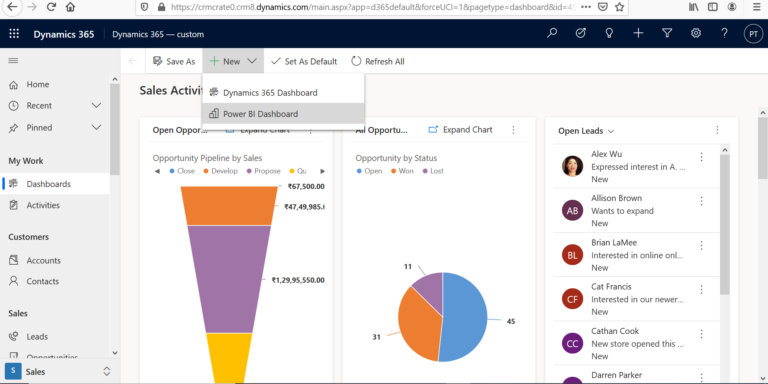Toggle the New button dropdown chevron
Screen dimensions: 768x384
point(252,61)
